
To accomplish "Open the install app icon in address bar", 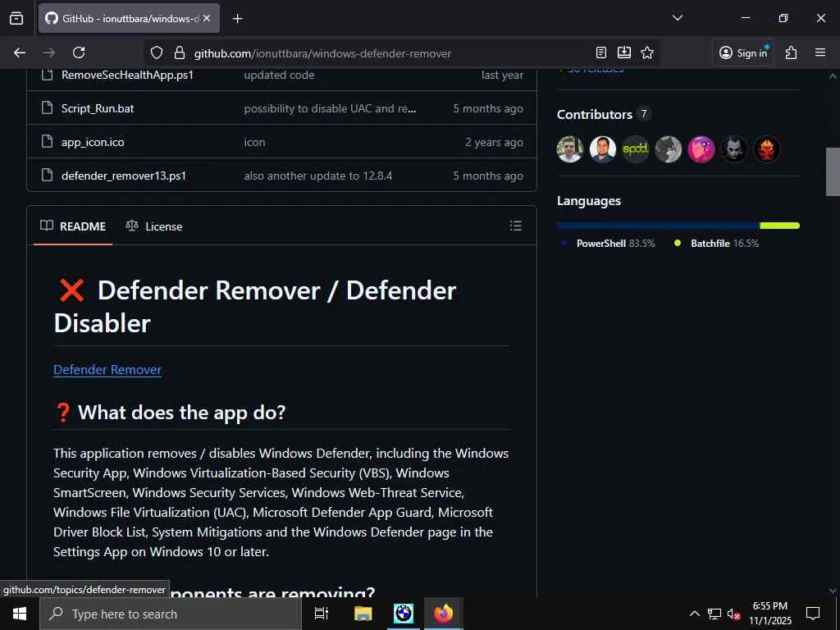I will (x=624, y=52).
